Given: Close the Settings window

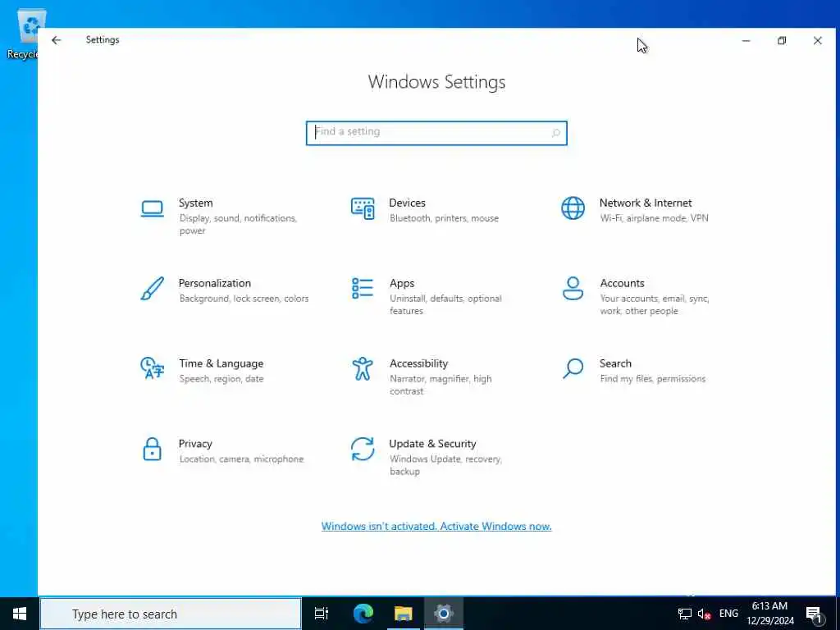Looking at the screenshot, I should coord(818,41).
